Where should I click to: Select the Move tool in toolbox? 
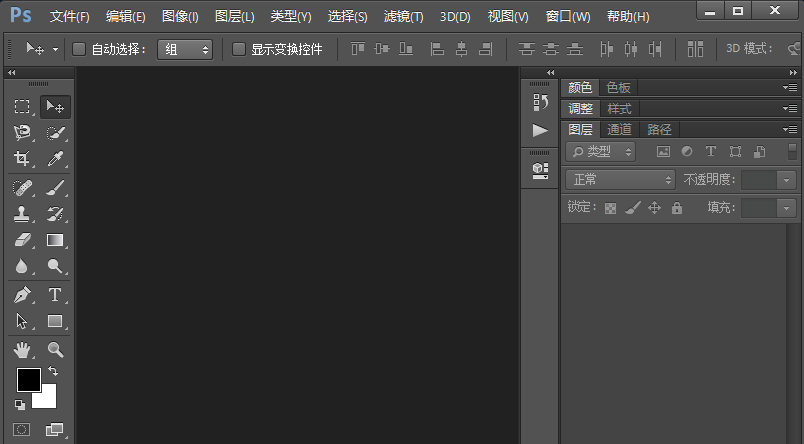click(x=55, y=106)
